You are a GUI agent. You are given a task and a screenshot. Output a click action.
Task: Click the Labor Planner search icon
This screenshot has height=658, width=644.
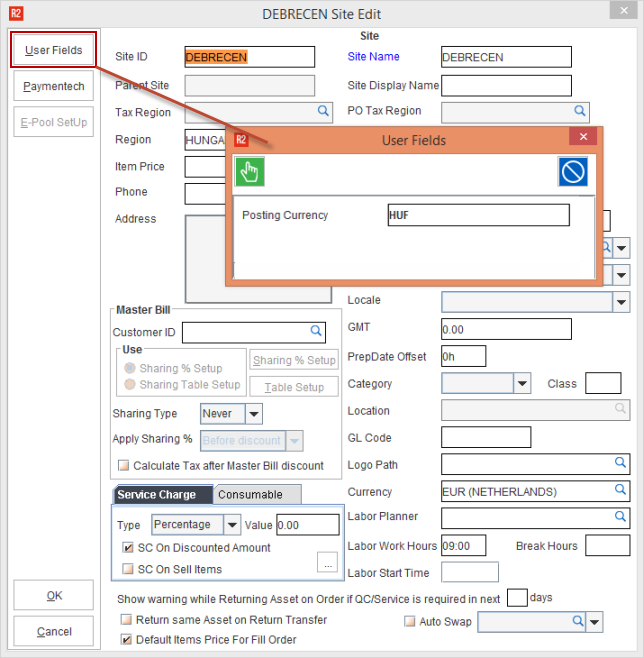coord(621,517)
